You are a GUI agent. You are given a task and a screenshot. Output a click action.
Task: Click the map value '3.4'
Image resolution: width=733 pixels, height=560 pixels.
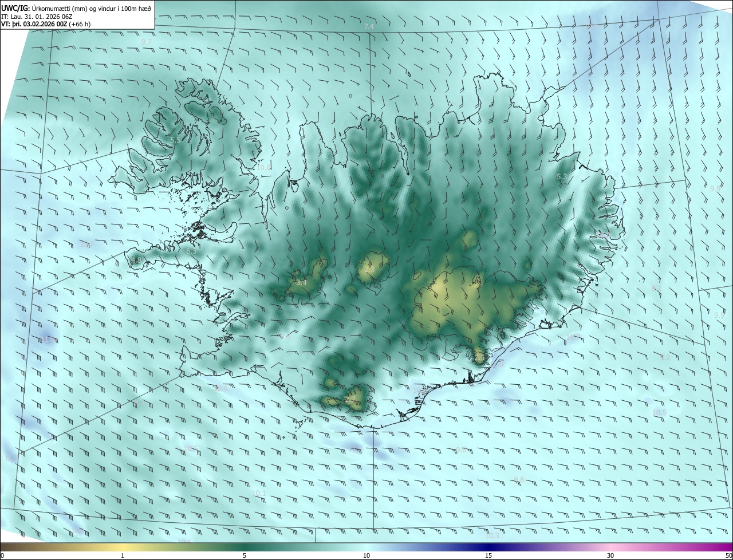[301, 282]
